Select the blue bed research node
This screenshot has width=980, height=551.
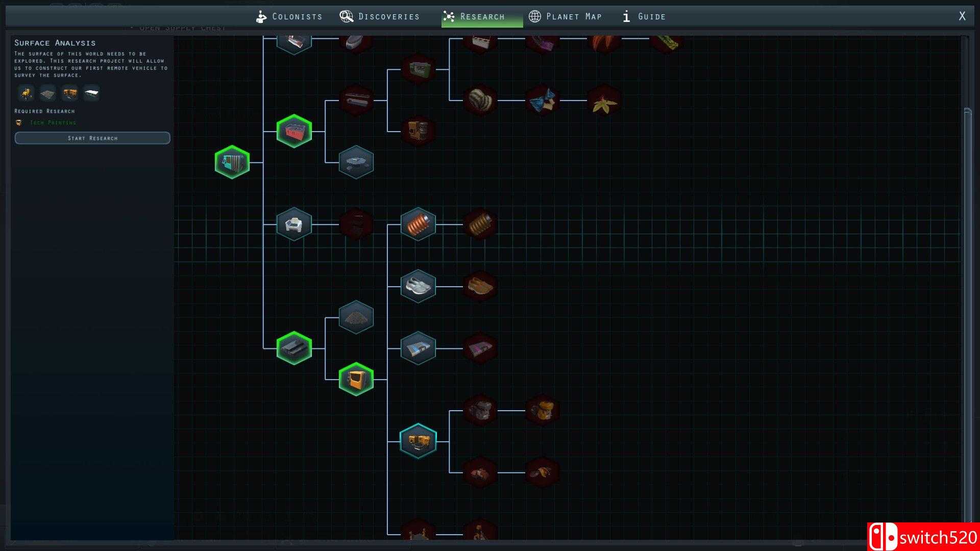pyautogui.click(x=418, y=348)
